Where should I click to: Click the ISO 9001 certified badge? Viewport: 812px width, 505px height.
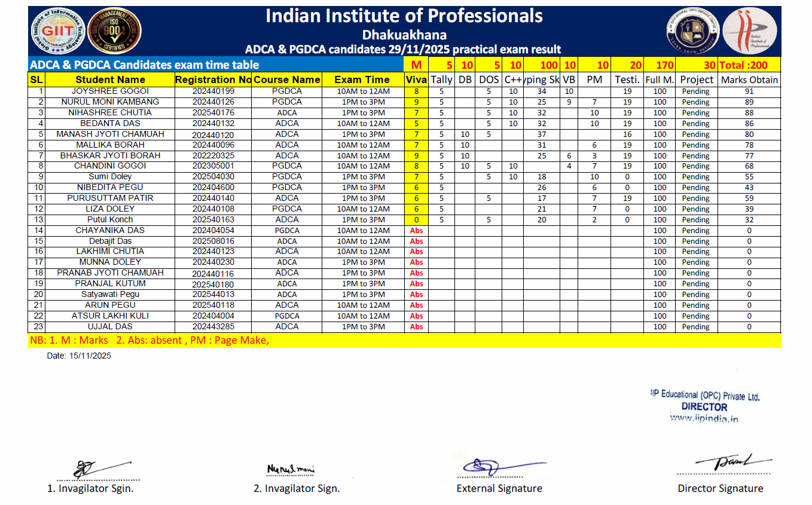[x=114, y=32]
